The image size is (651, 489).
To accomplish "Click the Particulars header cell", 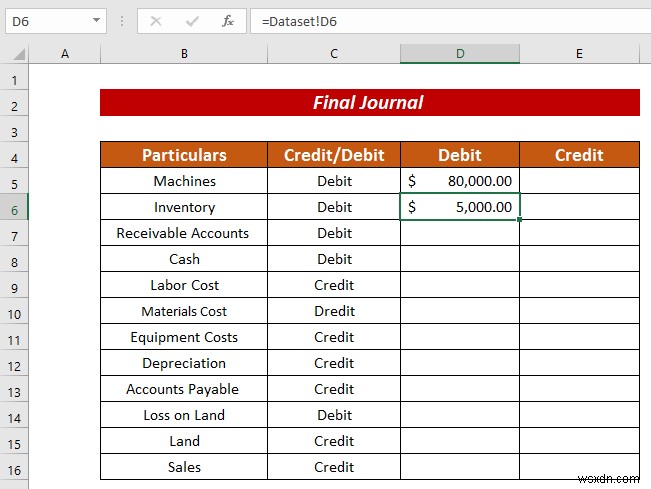I will (184, 155).
